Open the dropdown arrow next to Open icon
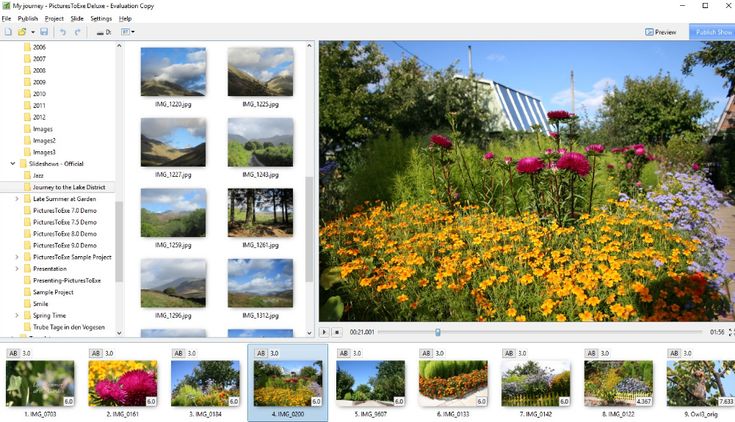The image size is (735, 422). pyautogui.click(x=32, y=32)
